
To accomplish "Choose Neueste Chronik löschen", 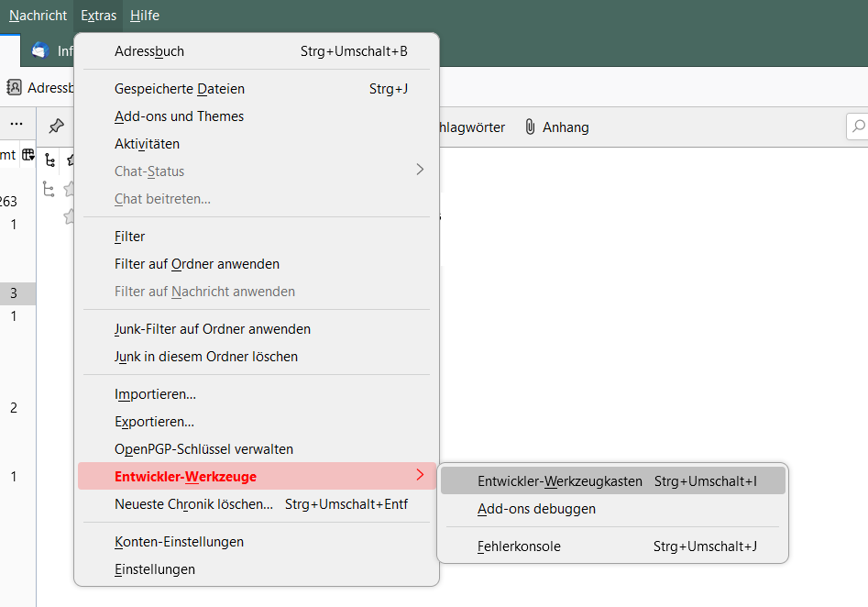I will point(193,504).
